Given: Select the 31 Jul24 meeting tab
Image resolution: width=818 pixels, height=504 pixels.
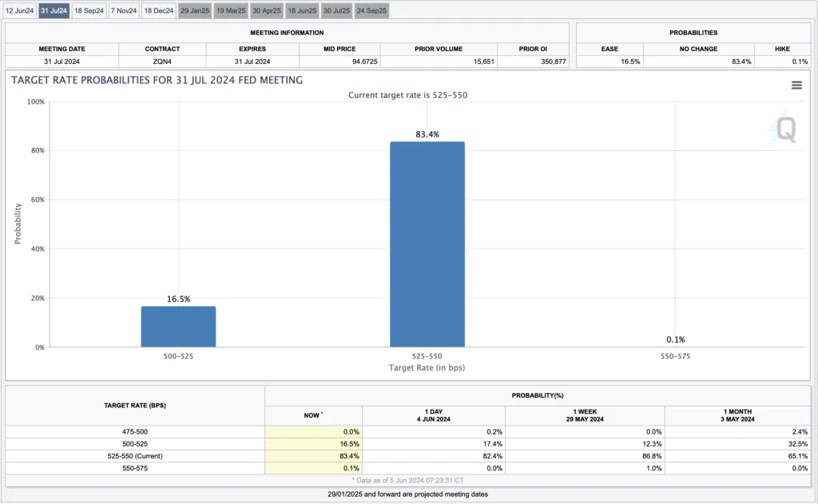Looking at the screenshot, I should coord(54,10).
